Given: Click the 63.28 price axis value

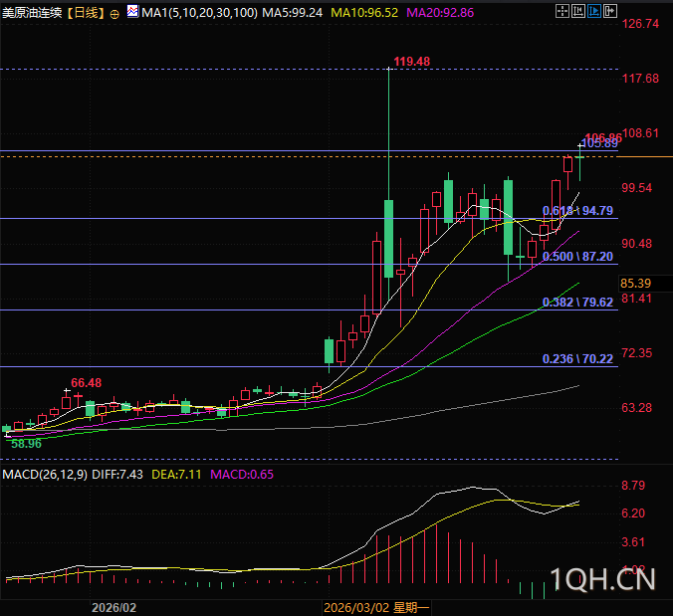Looking at the screenshot, I should [637, 408].
